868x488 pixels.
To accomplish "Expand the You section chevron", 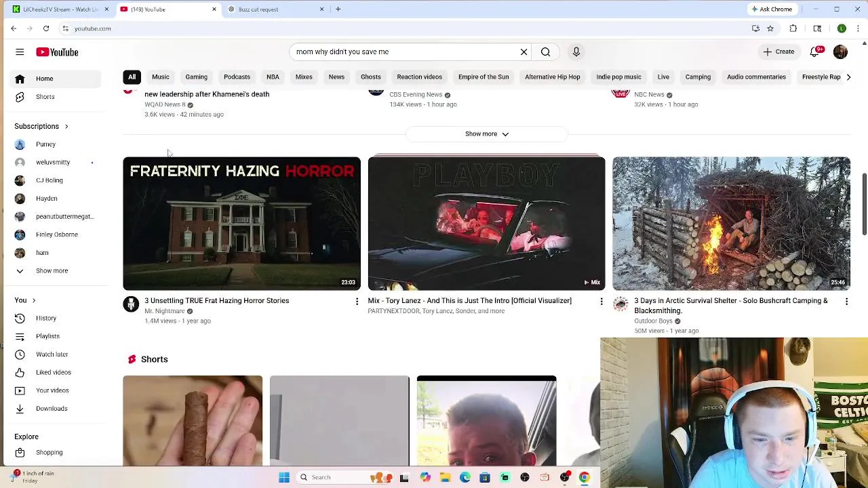I will [x=34, y=300].
